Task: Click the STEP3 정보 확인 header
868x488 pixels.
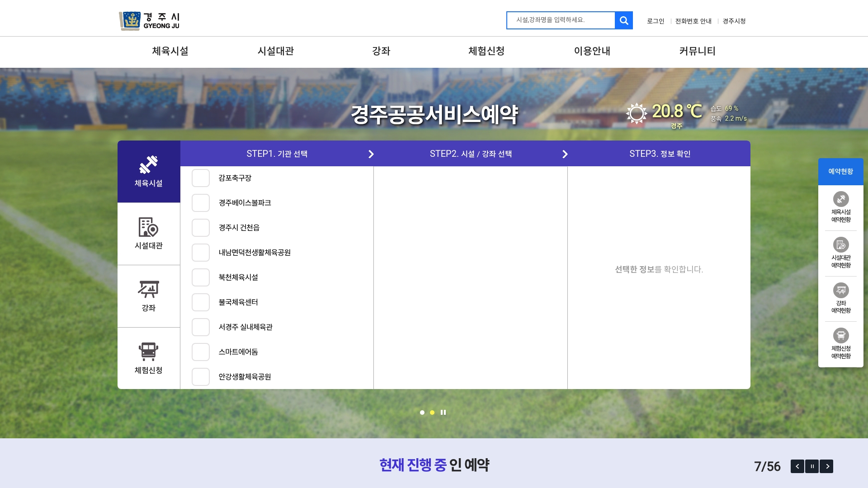Action: (660, 154)
